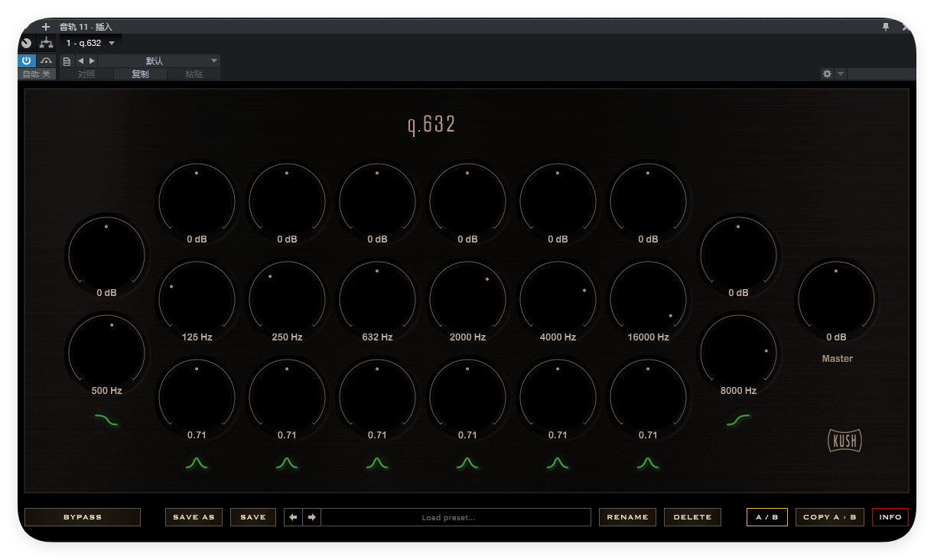Open the gear settings icon
The height and width of the screenshot is (560, 934).
pos(827,74)
